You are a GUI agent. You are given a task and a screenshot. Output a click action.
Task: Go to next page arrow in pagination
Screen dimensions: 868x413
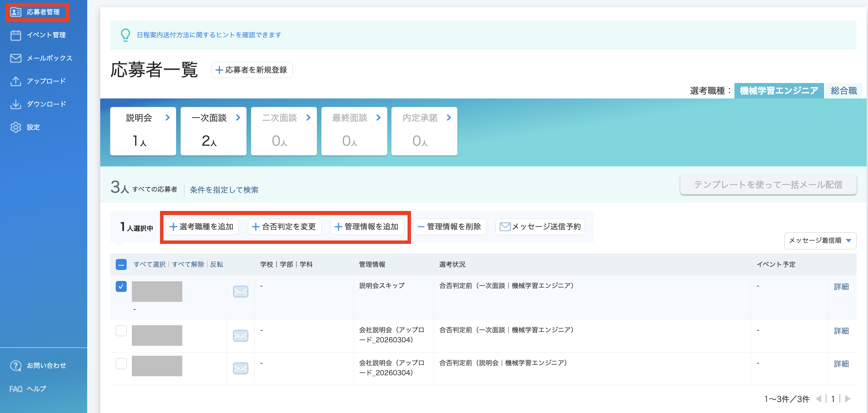pyautogui.click(x=848, y=399)
